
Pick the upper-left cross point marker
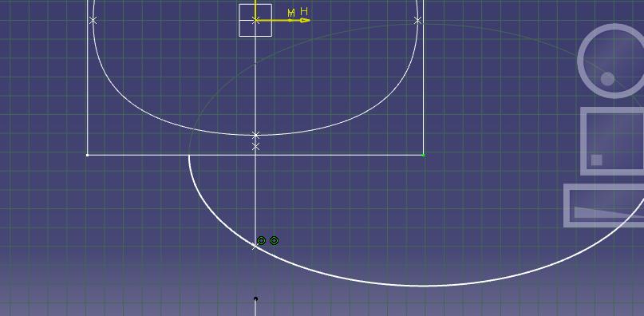tap(93, 20)
